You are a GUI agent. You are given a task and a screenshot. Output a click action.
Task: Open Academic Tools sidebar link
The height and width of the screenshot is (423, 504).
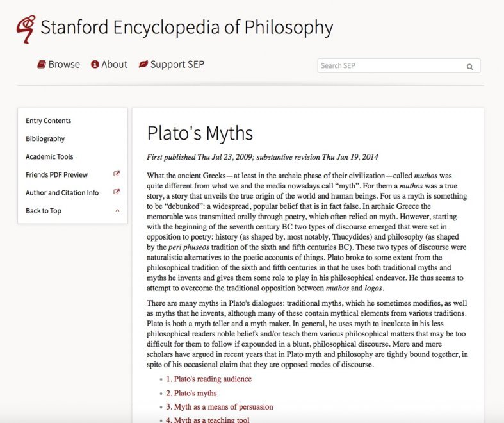tap(49, 156)
